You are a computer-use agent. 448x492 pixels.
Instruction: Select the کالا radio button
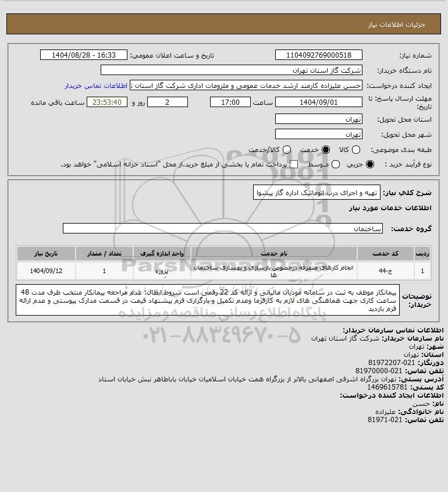[356, 150]
